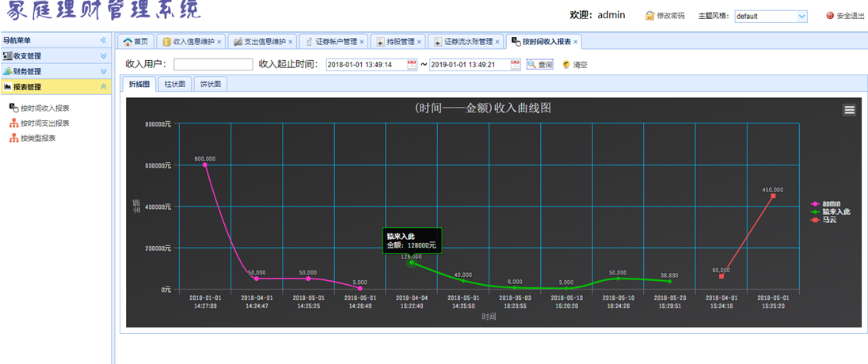Click the 收入用户 input field
This screenshot has width=868, height=364.
[x=213, y=65]
